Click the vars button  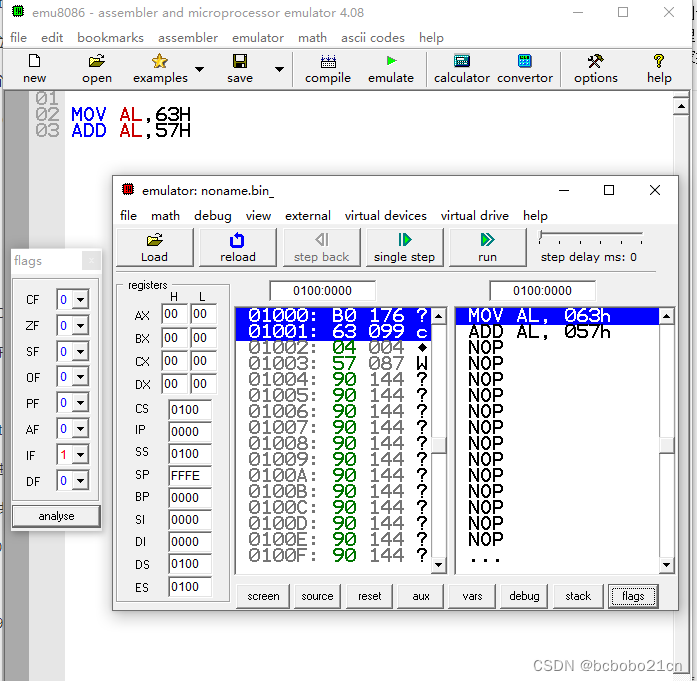472,596
